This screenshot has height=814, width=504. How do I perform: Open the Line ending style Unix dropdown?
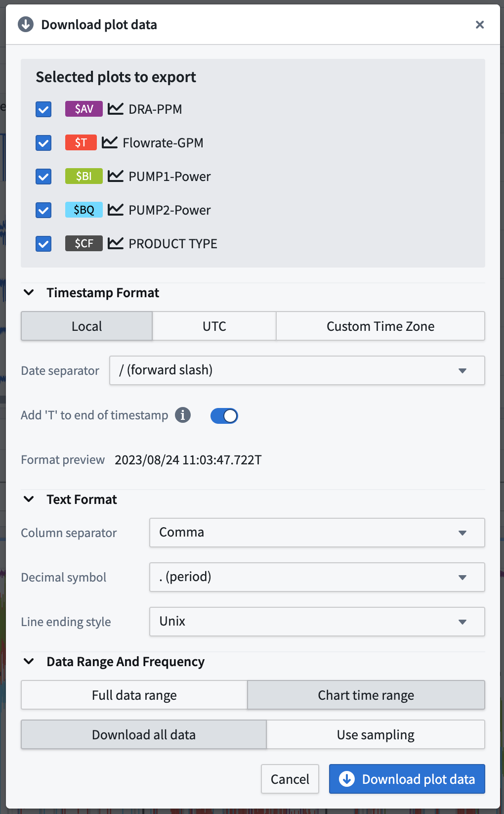(317, 622)
